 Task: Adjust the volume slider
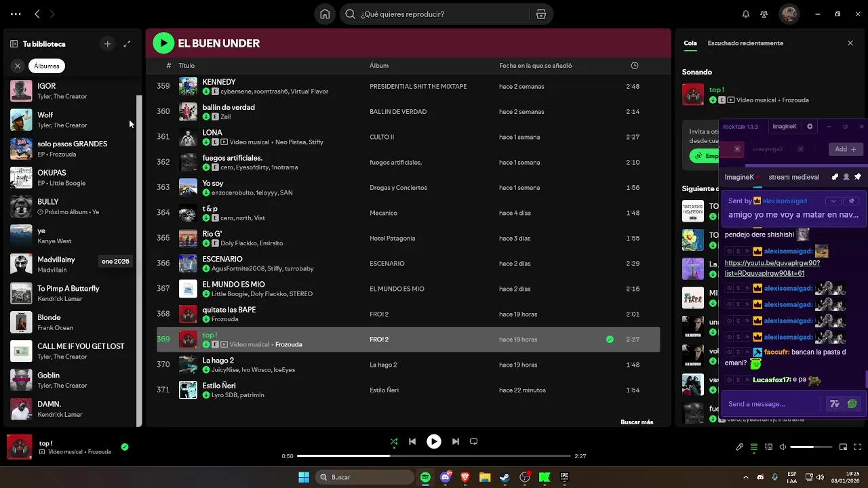[811, 447]
